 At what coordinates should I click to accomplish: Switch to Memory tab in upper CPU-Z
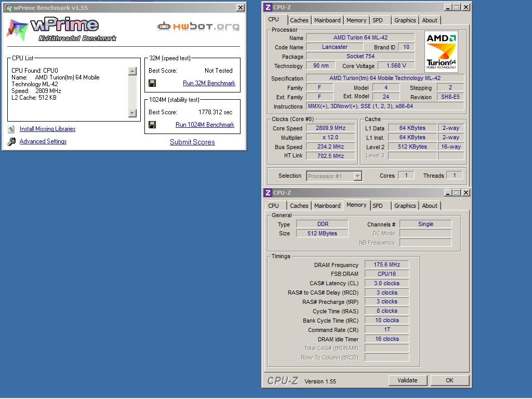(356, 20)
